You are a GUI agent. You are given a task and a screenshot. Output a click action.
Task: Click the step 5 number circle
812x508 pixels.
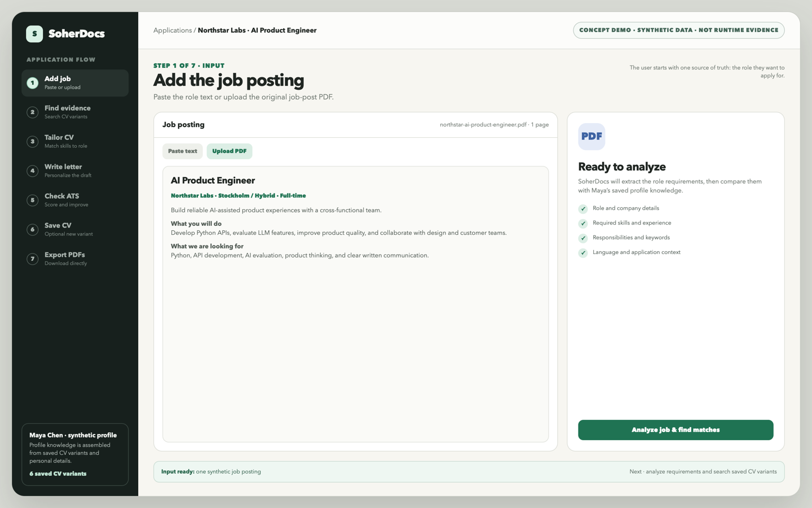[33, 200]
